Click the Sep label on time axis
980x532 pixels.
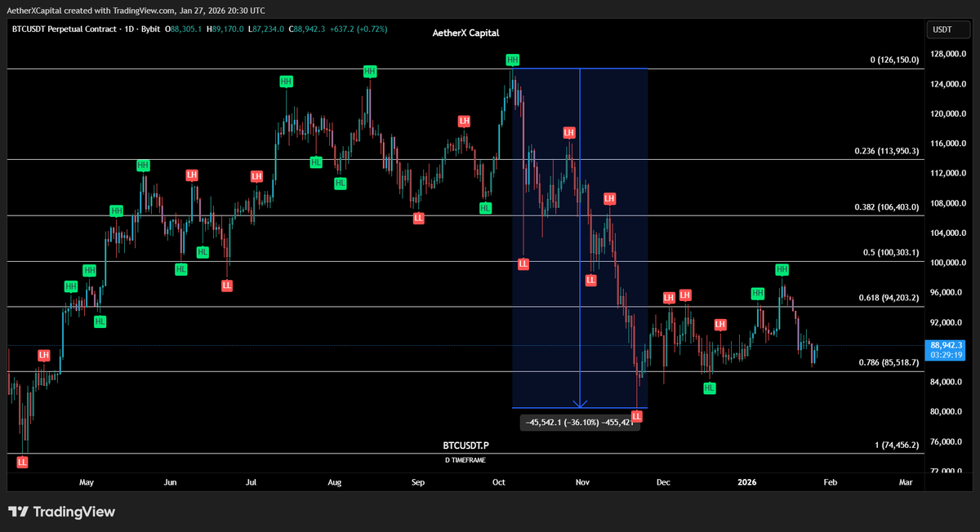(418, 483)
